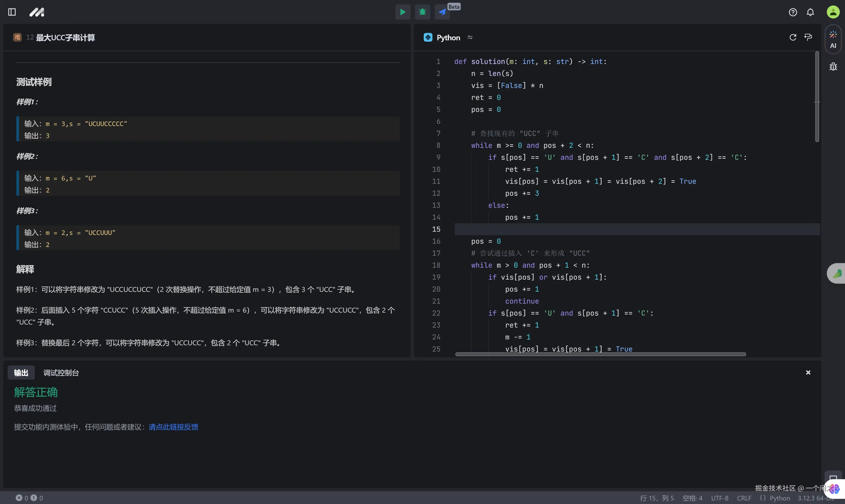Run the code with play button
Image resolution: width=845 pixels, height=504 pixels.
(x=403, y=12)
